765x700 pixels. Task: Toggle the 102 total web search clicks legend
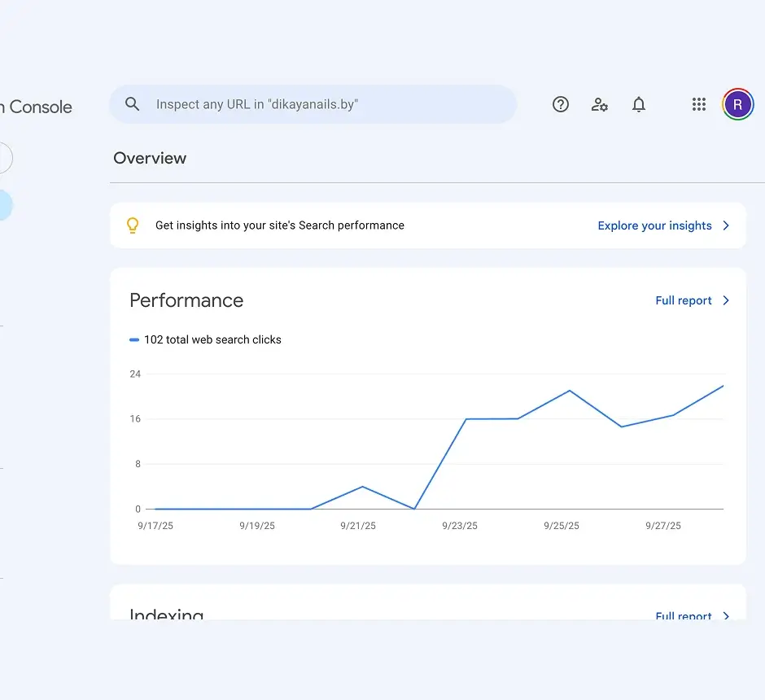point(212,340)
